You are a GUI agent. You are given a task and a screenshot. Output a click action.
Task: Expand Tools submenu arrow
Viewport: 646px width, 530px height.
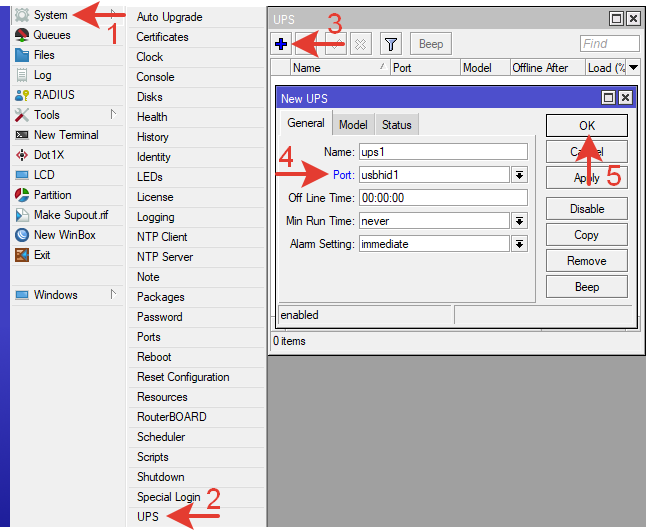[x=113, y=115]
